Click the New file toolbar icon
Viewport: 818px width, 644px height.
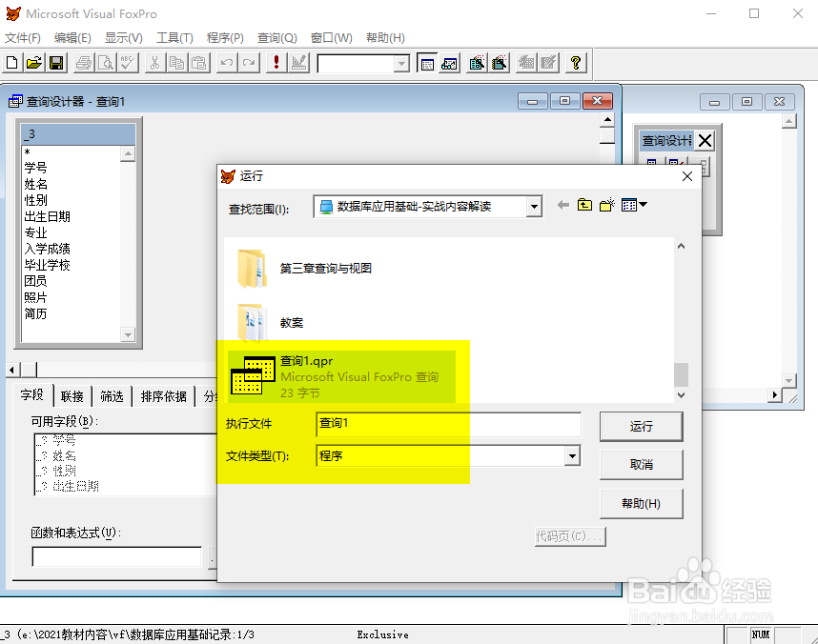11,63
